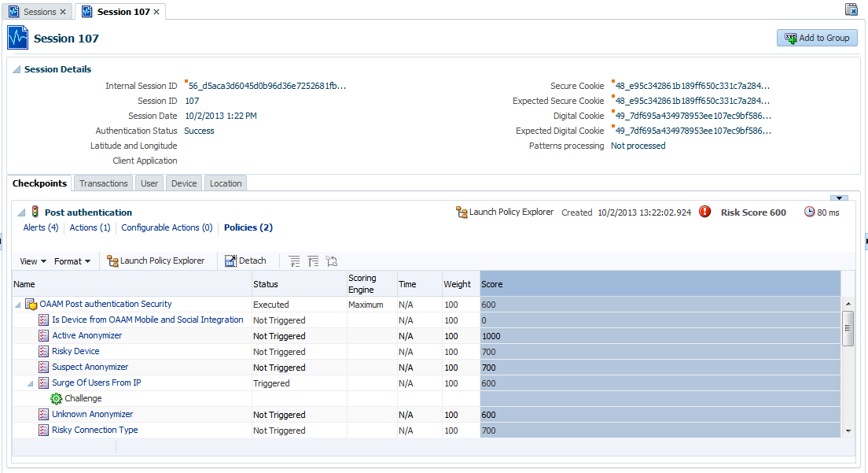
Task: Open the Risky Connection Type rule link
Action: click(95, 430)
